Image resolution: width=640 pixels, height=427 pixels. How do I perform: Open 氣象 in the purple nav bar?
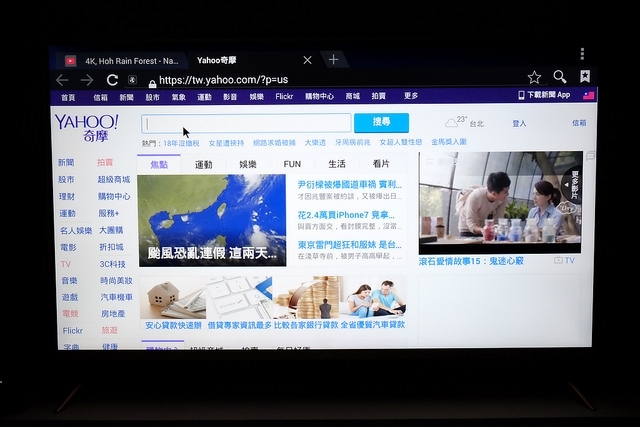(178, 97)
